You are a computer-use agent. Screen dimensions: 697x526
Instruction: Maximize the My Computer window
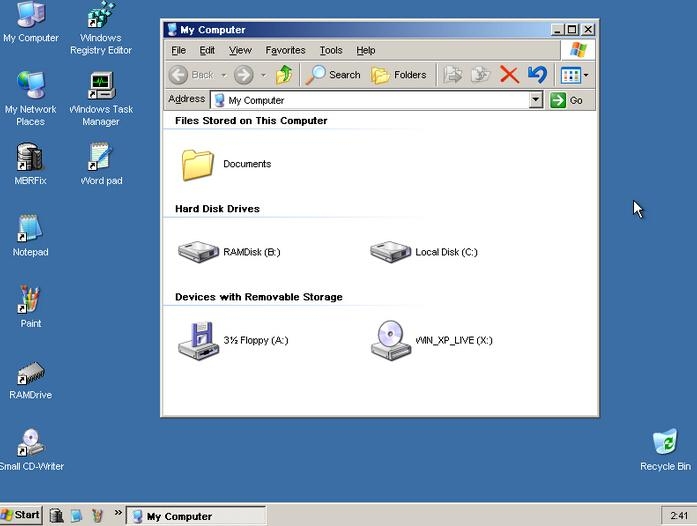573,30
